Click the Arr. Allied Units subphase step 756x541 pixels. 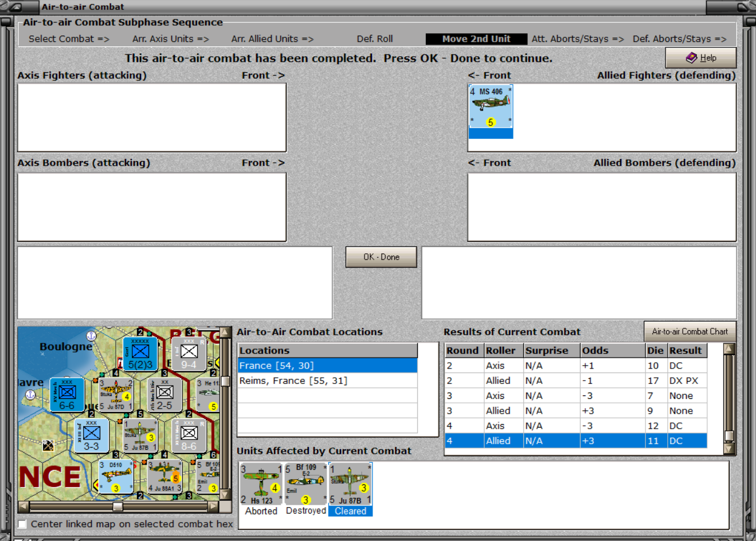point(272,39)
